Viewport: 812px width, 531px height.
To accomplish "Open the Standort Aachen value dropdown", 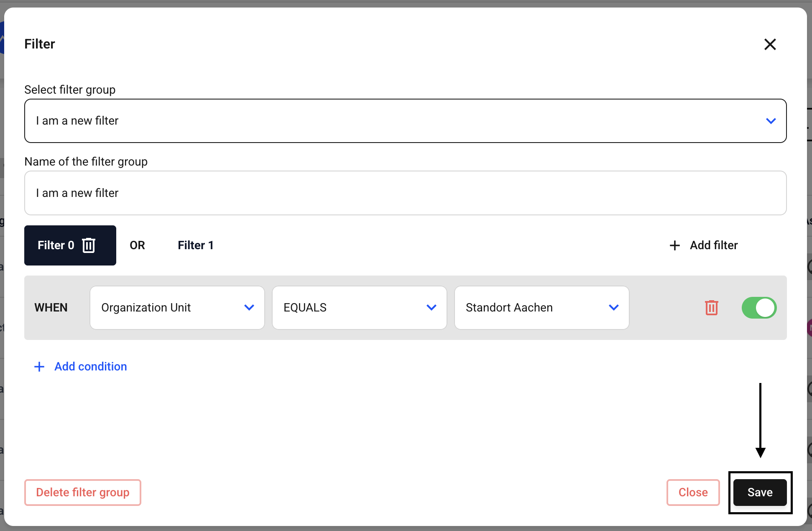I will click(x=541, y=308).
